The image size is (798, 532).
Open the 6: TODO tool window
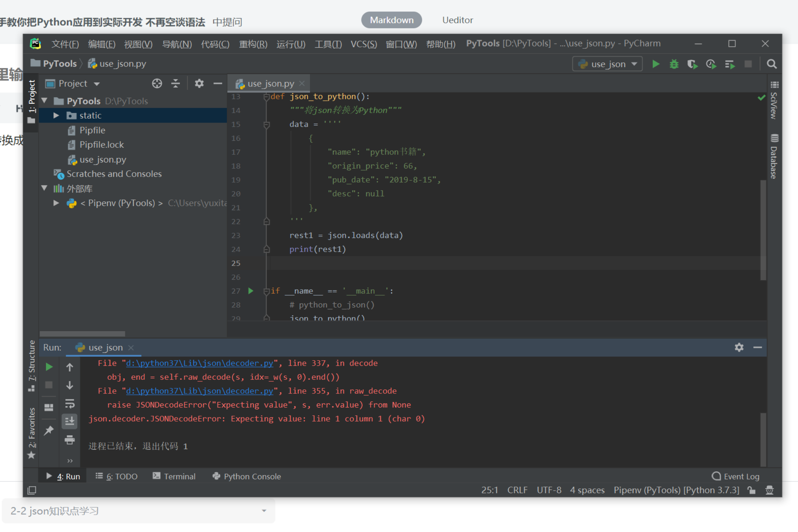pos(116,476)
